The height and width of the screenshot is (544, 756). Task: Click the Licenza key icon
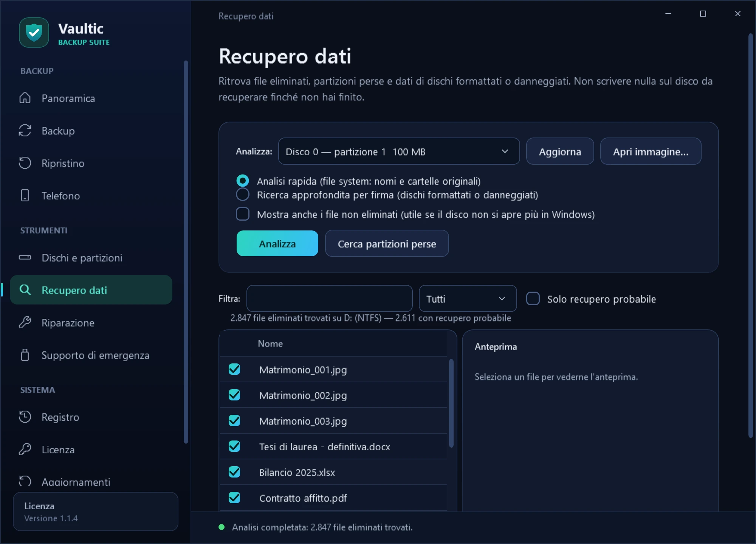pos(25,449)
